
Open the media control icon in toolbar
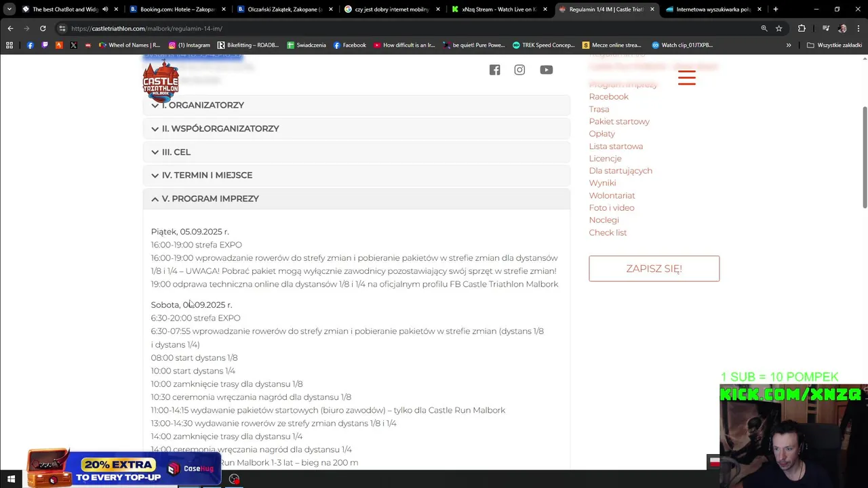tap(825, 28)
